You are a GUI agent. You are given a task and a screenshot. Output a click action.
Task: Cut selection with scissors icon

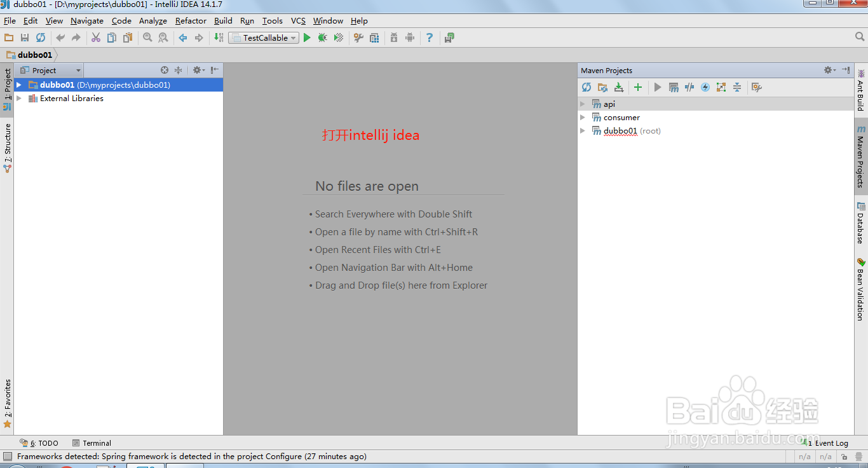point(96,38)
